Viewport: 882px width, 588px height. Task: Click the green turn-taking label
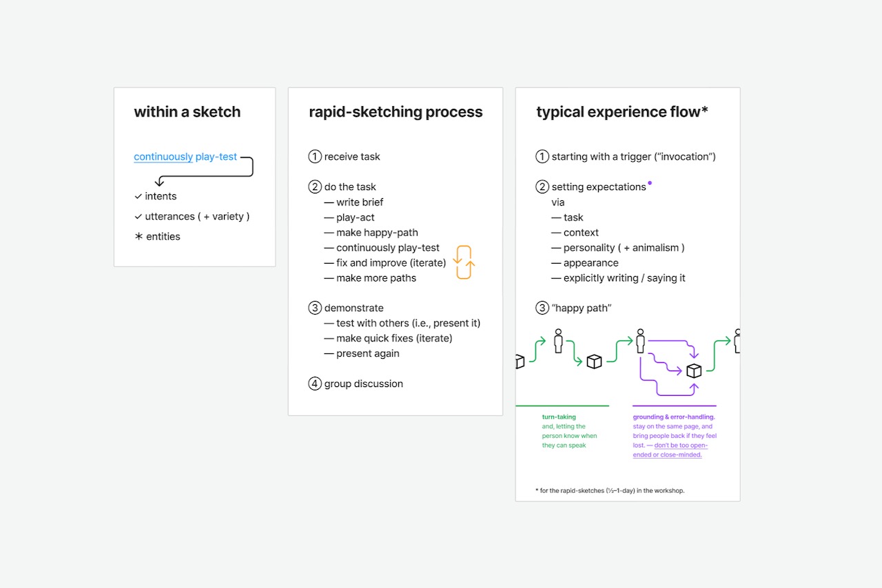tap(559, 417)
